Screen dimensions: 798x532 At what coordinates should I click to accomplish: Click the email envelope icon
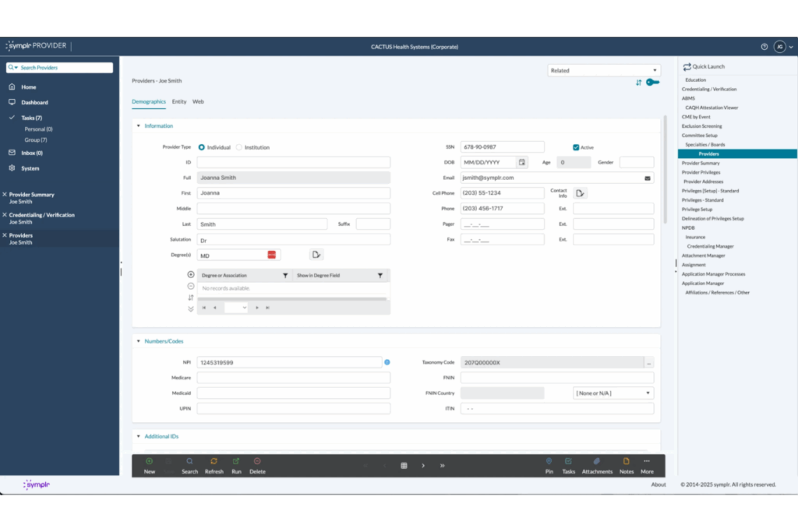click(648, 178)
